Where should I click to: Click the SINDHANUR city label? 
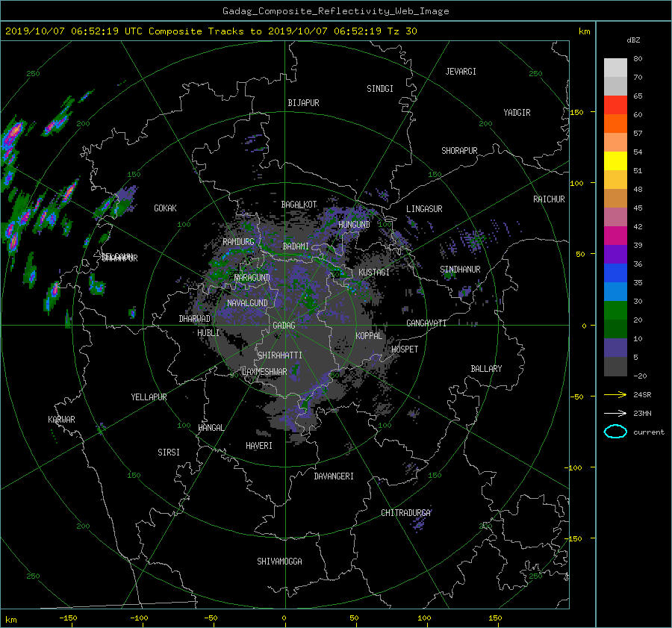[460, 270]
